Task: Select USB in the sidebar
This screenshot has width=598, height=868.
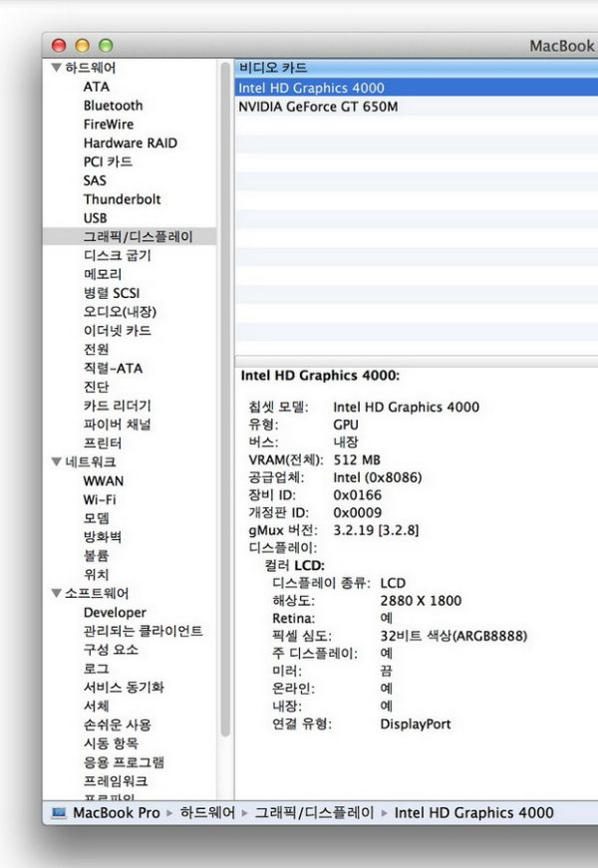Action: click(x=96, y=218)
